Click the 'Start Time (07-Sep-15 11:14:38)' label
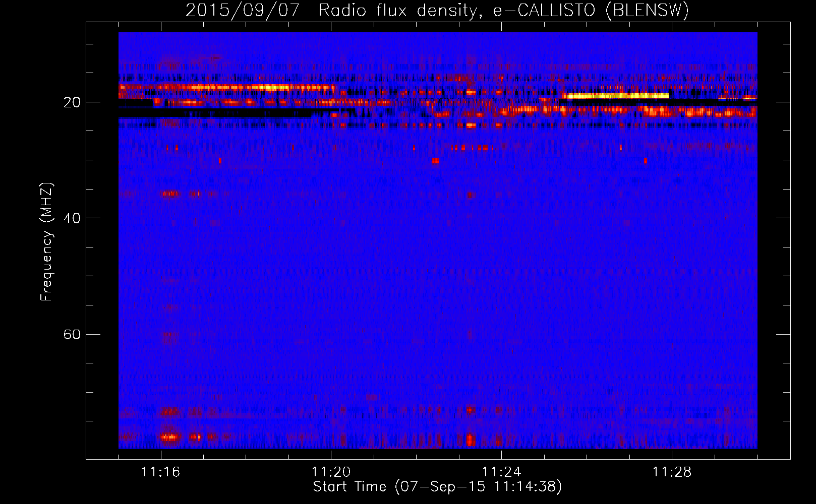Viewport: 816px width, 504px height. tap(437, 487)
